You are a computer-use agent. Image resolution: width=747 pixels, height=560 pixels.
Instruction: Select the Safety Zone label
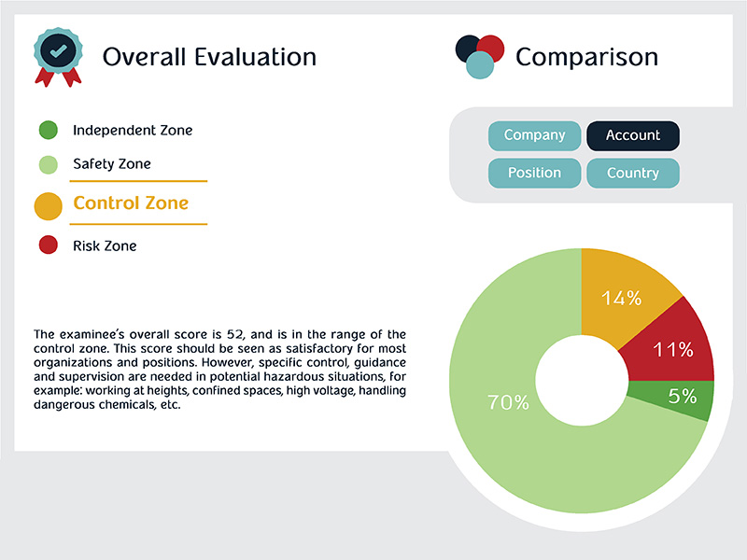(x=112, y=165)
